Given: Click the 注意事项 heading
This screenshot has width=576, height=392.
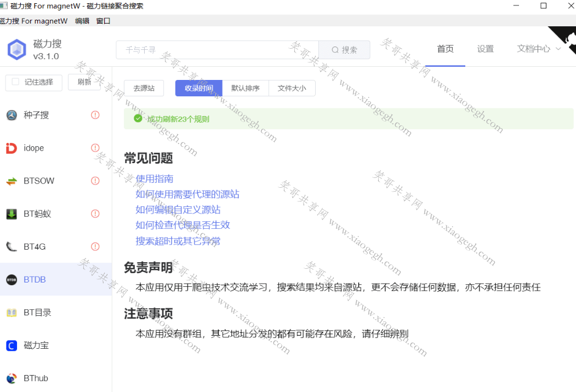Looking at the screenshot, I should click(149, 314).
